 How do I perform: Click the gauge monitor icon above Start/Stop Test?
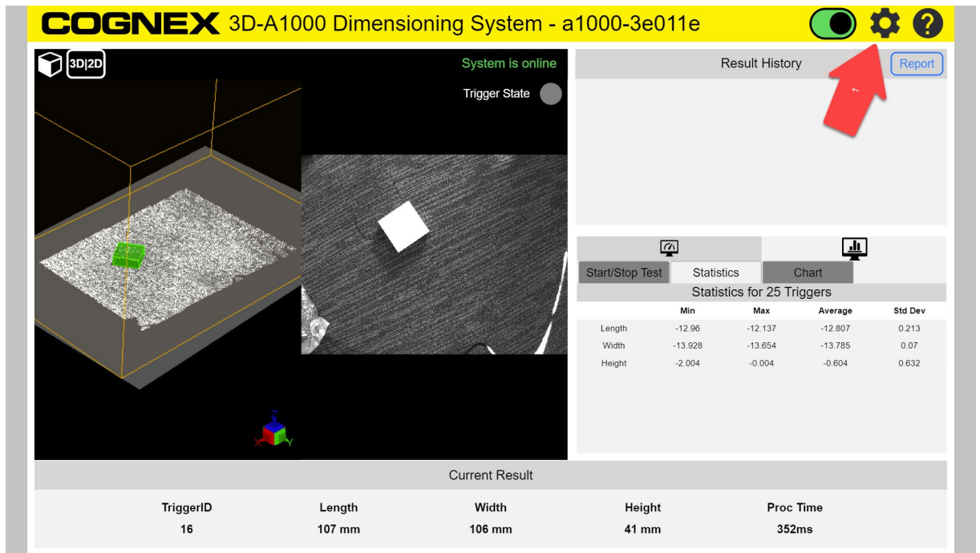[669, 248]
